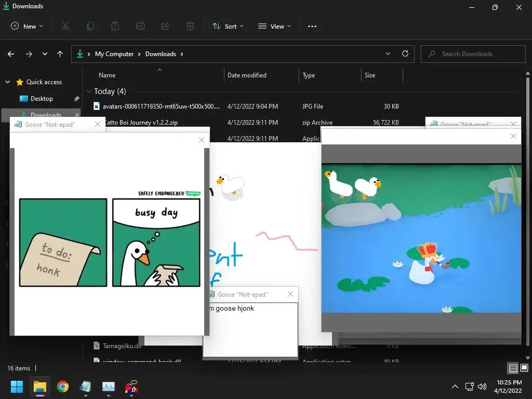The width and height of the screenshot is (532, 399).
Task: Collapse the Quick access tree node
Action: pyautogui.click(x=7, y=82)
